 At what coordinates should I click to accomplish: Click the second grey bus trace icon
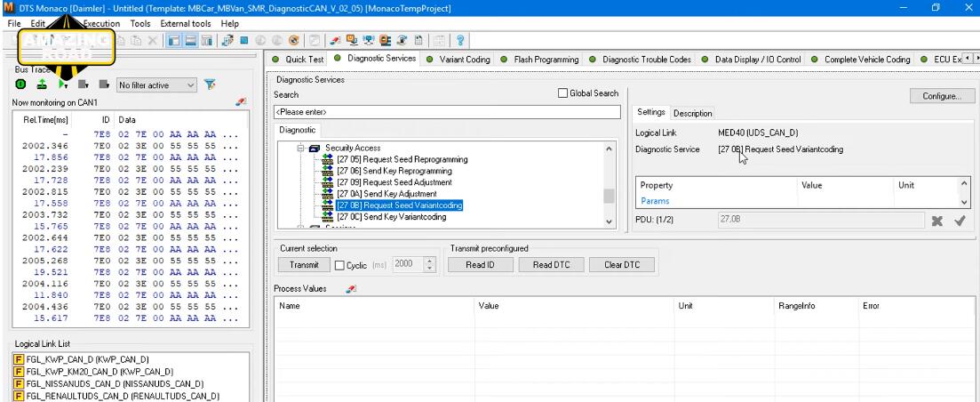coord(104,84)
